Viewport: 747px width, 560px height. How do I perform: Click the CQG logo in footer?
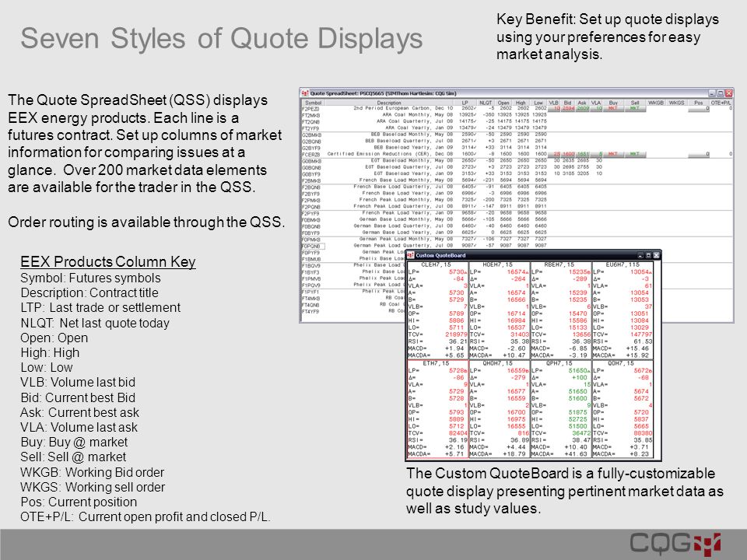(x=675, y=544)
